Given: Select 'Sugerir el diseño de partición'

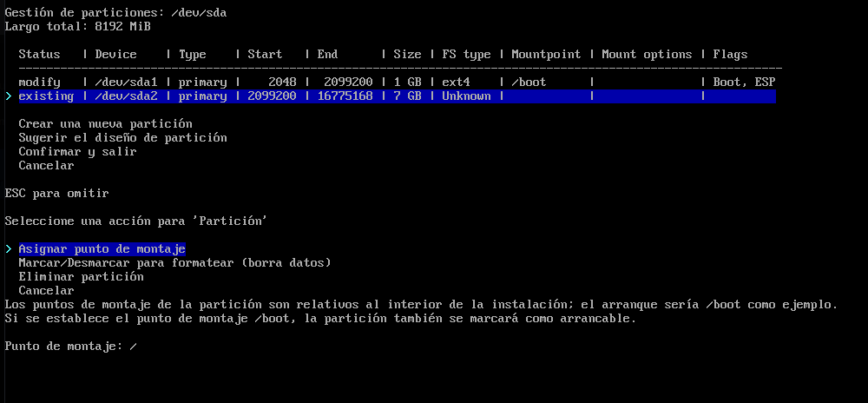Looking at the screenshot, I should click(122, 137).
